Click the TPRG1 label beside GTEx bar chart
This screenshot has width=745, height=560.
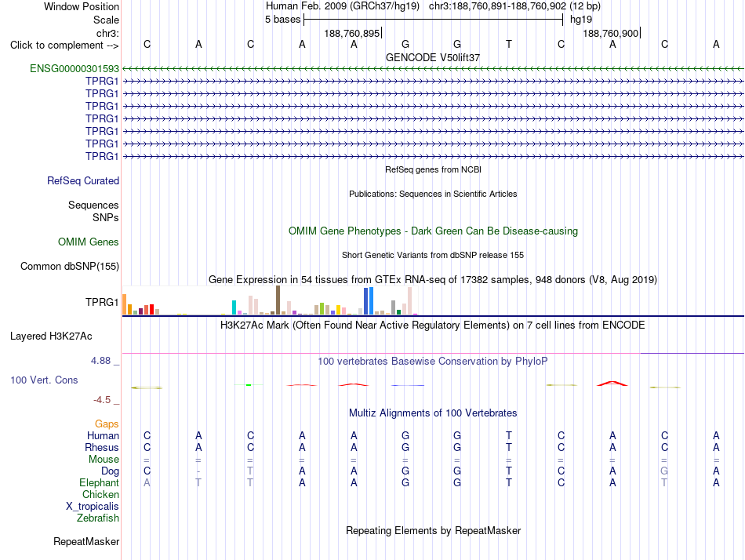pos(102,302)
